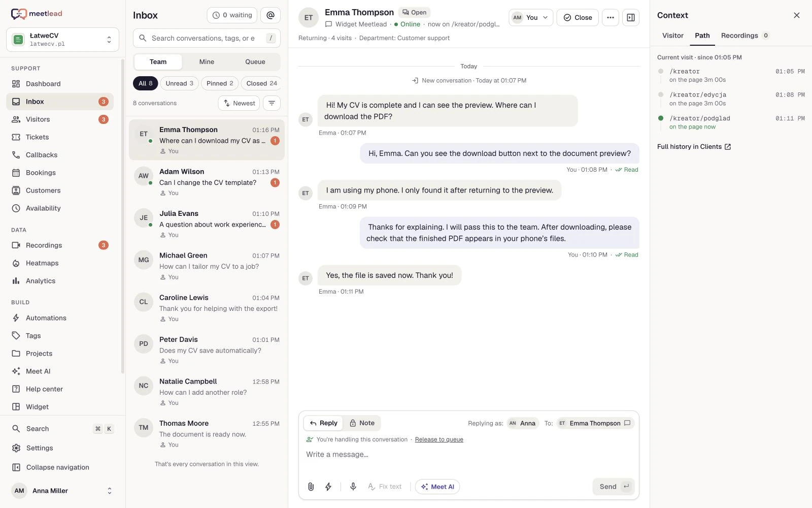Switch to Queue tab
The width and height of the screenshot is (812, 508).
[255, 62]
